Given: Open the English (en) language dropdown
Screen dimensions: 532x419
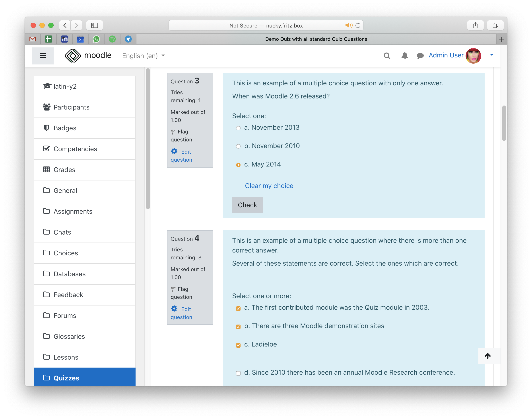Looking at the screenshot, I should click(144, 56).
